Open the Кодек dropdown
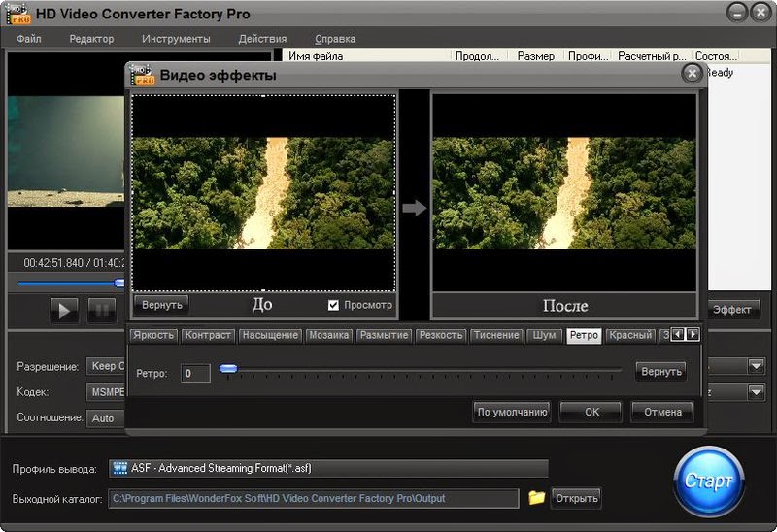777x532 pixels. [106, 392]
